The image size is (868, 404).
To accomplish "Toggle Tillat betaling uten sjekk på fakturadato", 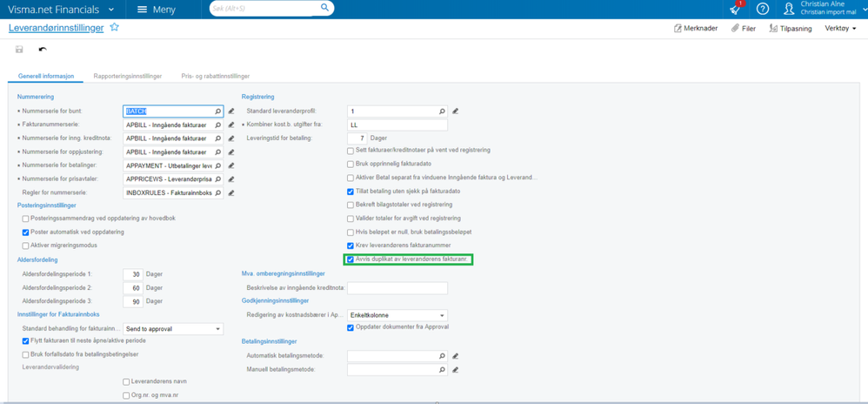I will click(350, 192).
